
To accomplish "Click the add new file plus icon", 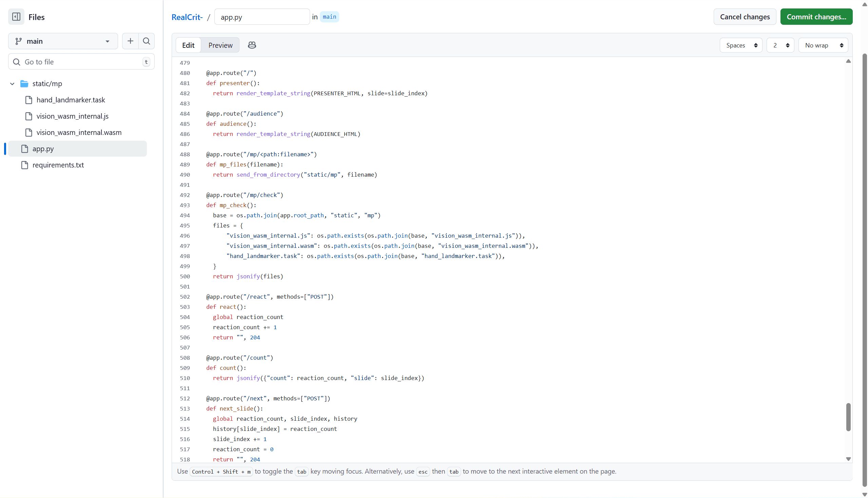I will pos(130,41).
